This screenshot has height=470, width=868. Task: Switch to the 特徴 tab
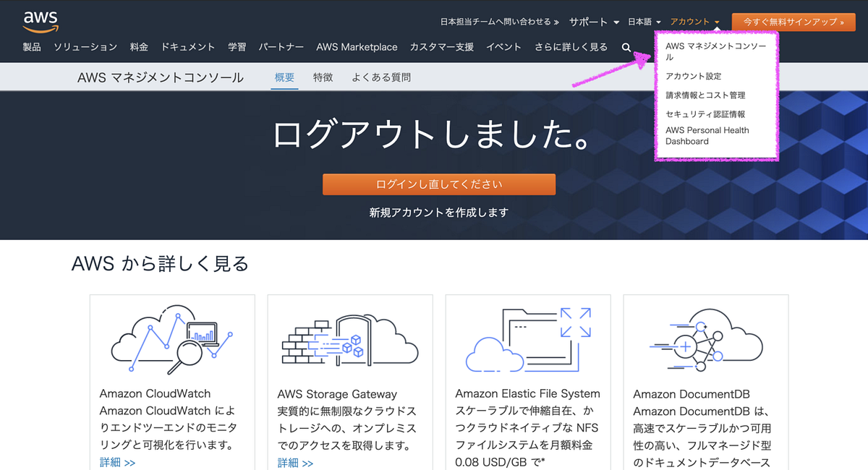323,77
